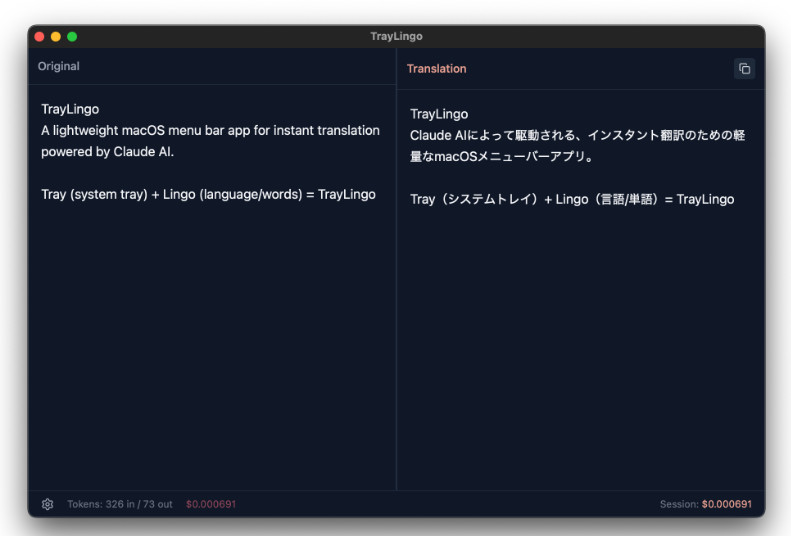Copy the translation with the copy icon
This screenshot has height=536, width=791.
coord(744,69)
